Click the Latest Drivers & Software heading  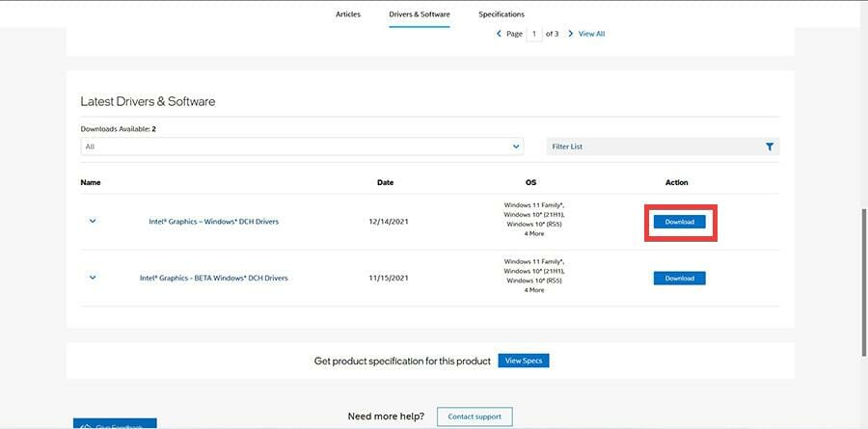coord(148,101)
